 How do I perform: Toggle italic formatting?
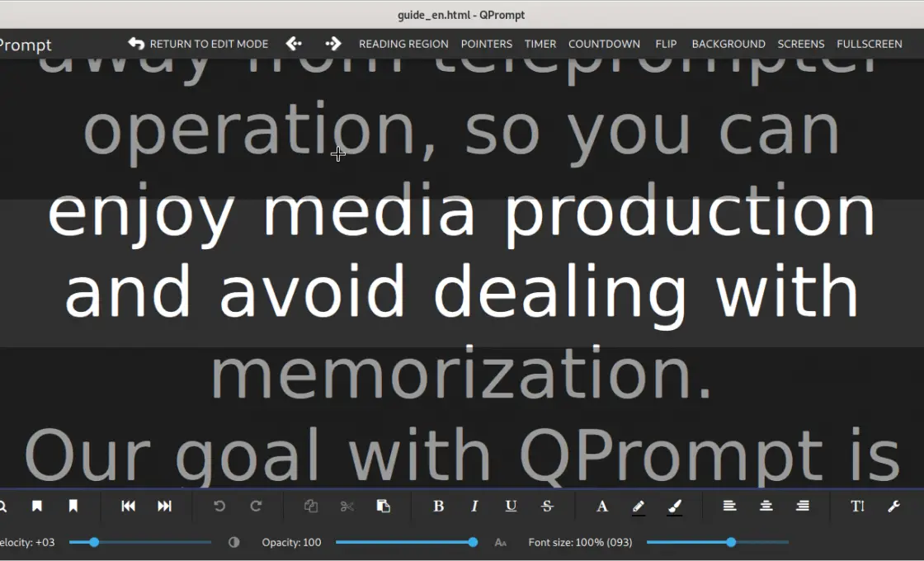(x=474, y=507)
